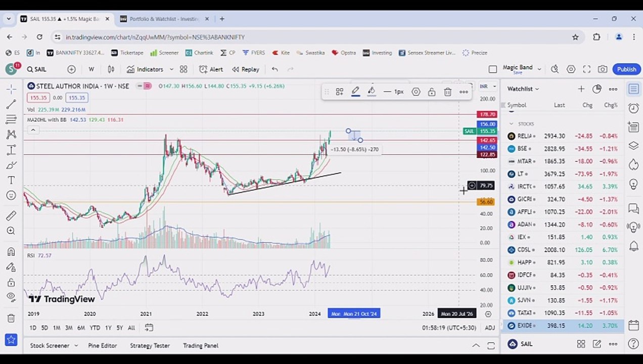Change the line style in floating toolbar
Screen dimensions: 643x364
(393, 92)
